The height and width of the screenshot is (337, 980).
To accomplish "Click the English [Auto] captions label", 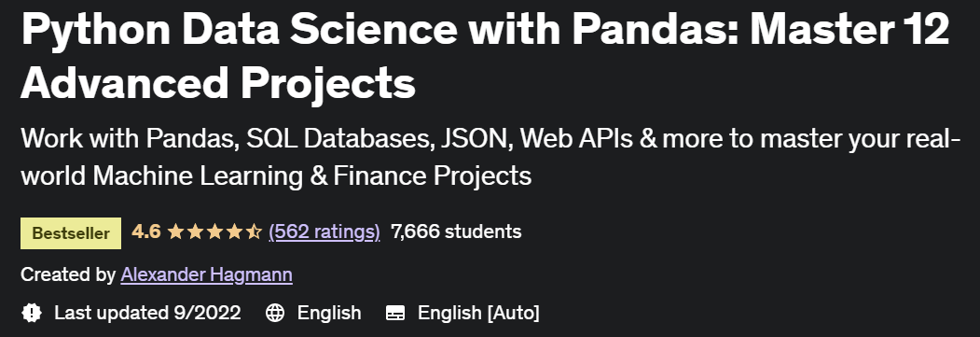I will click(x=478, y=312).
